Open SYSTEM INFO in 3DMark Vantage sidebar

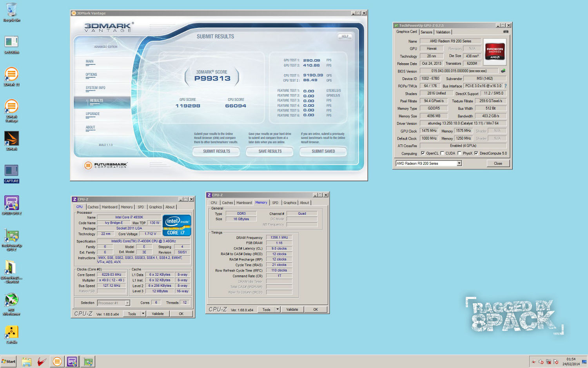[x=102, y=88]
